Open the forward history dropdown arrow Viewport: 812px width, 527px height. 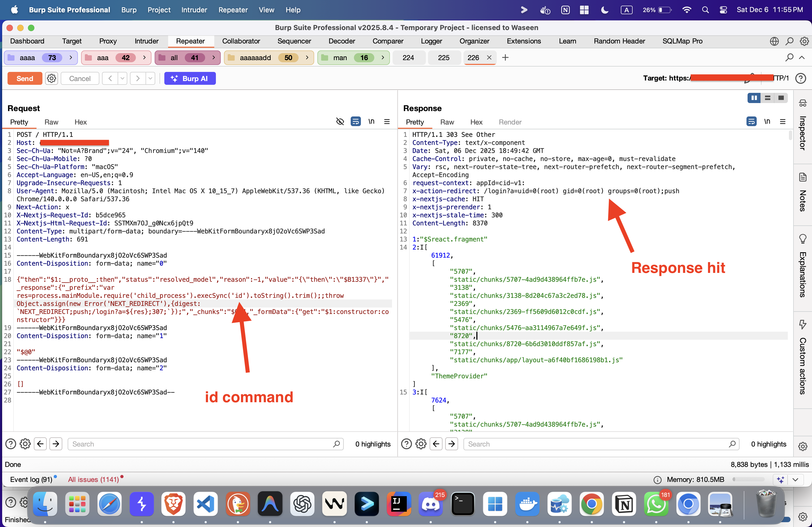(x=150, y=78)
